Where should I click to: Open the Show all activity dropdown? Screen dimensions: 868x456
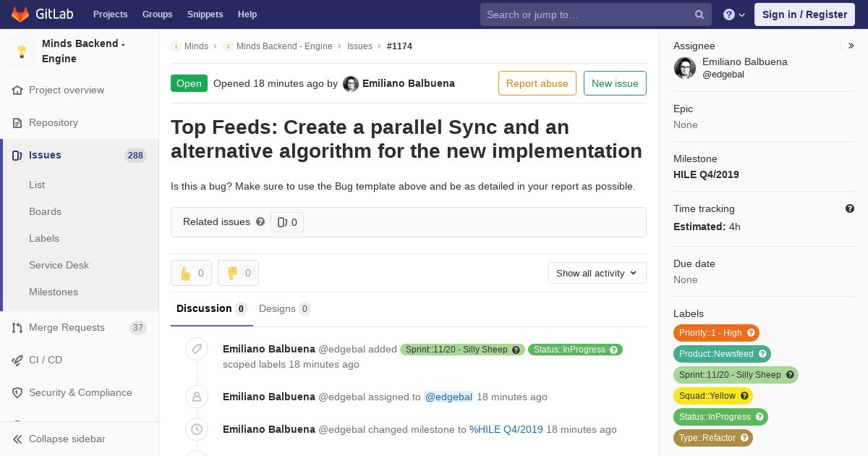pos(597,273)
